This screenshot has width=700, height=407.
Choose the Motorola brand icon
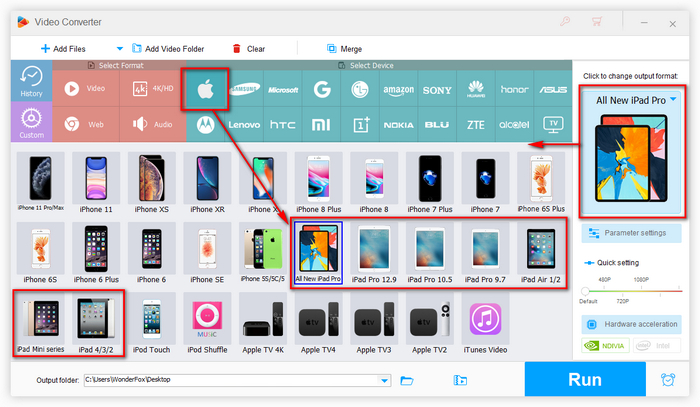[205, 125]
